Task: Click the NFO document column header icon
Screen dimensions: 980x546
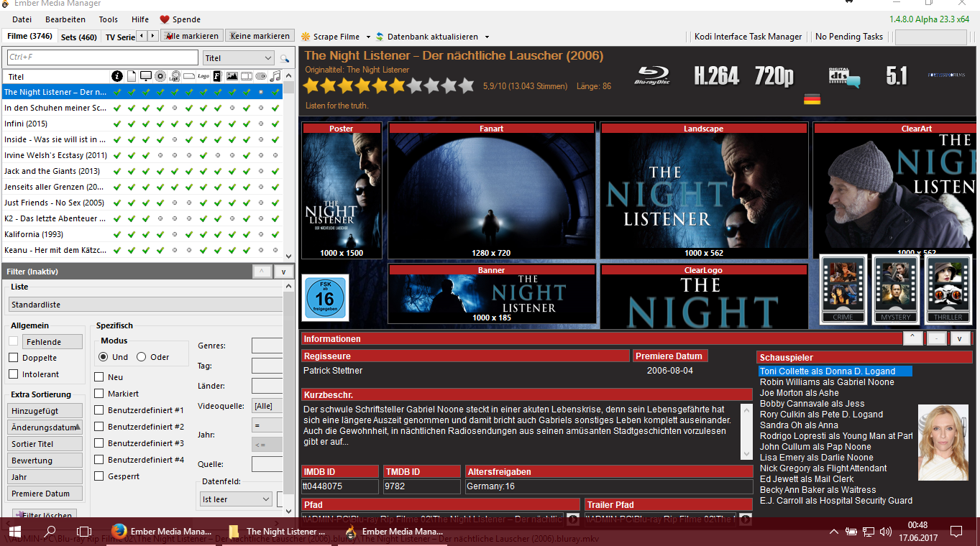Action: click(x=132, y=76)
